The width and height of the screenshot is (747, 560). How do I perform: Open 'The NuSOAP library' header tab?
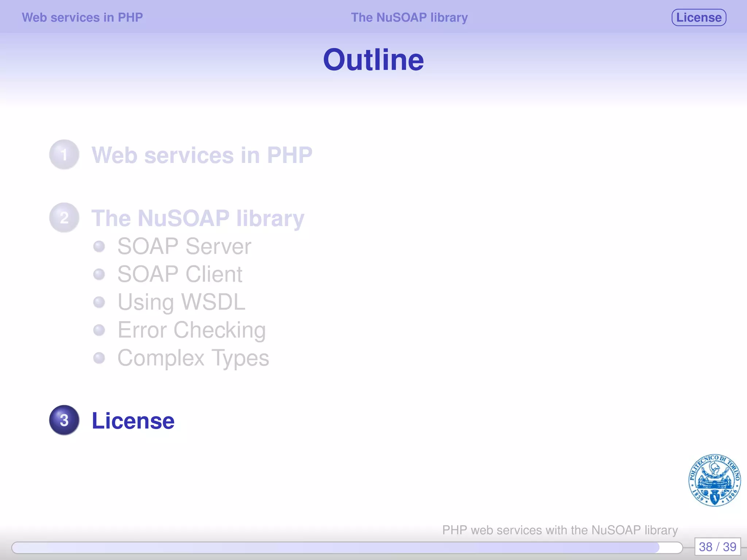[x=409, y=17]
